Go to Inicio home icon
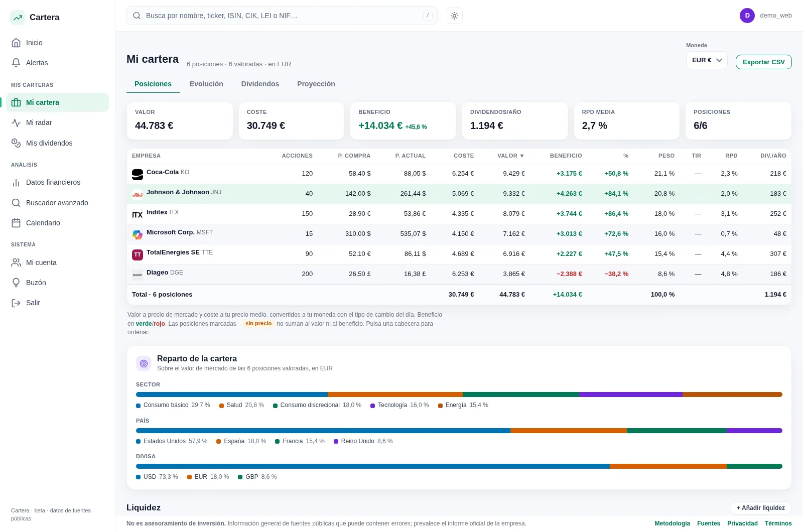803x532 pixels. click(x=16, y=43)
